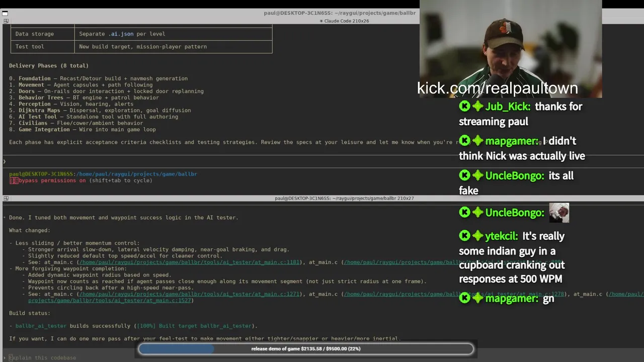
Task: Click the bypass permissions indicator icon
Action: [x=14, y=180]
